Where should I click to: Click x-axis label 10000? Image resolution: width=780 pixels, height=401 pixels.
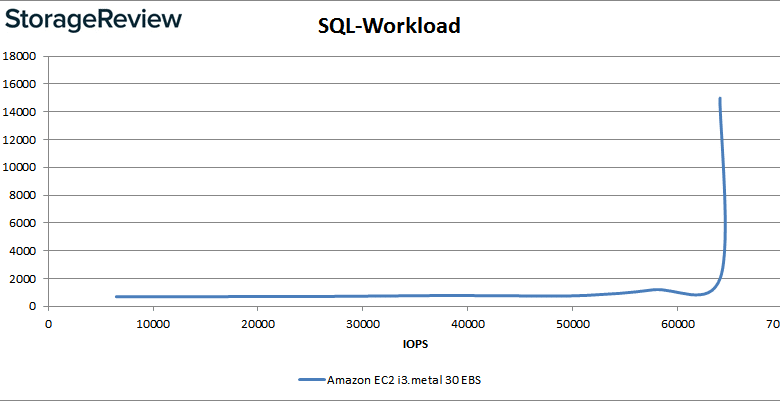pos(153,324)
